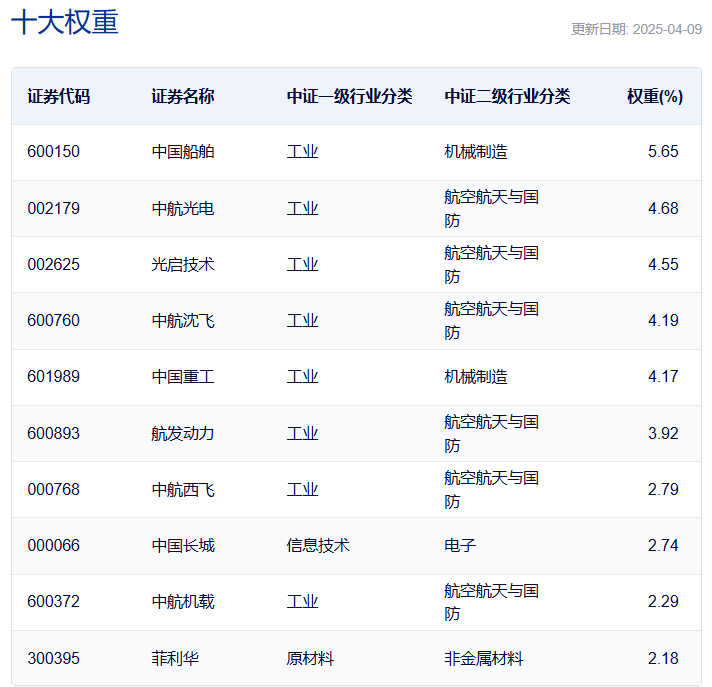Click the 工业 link in the 中国船舶 row
This screenshot has height=687, width=712.
pos(302,152)
